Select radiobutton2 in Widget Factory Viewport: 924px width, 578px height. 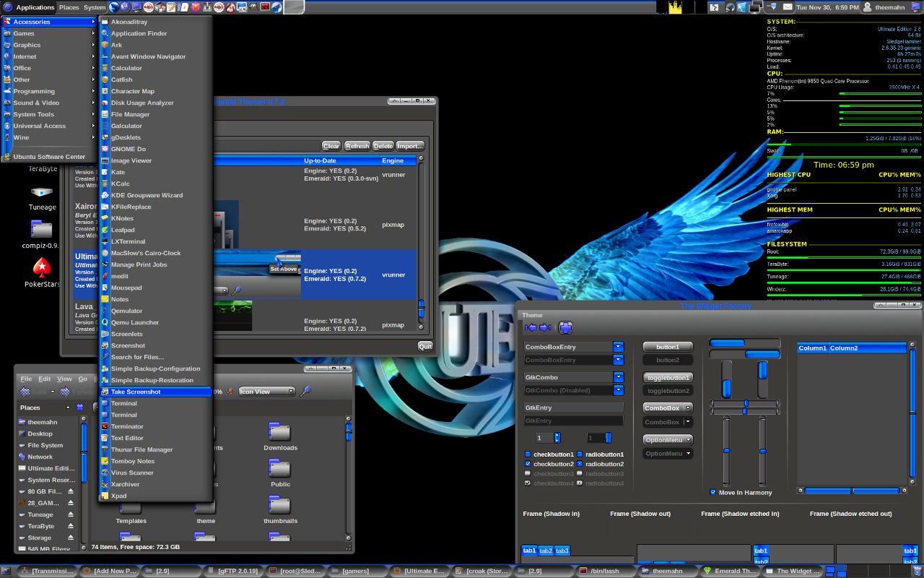click(580, 464)
